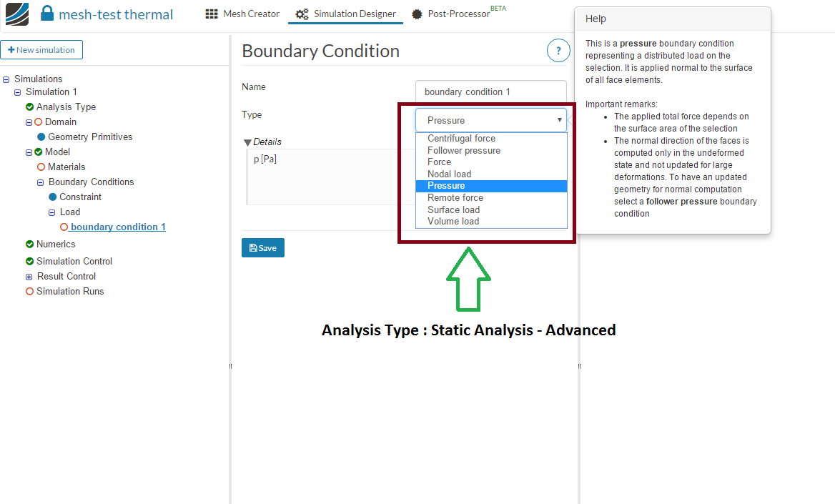Select highlighted Pressure option in list
Viewport: 835px width, 504px height.
point(491,186)
